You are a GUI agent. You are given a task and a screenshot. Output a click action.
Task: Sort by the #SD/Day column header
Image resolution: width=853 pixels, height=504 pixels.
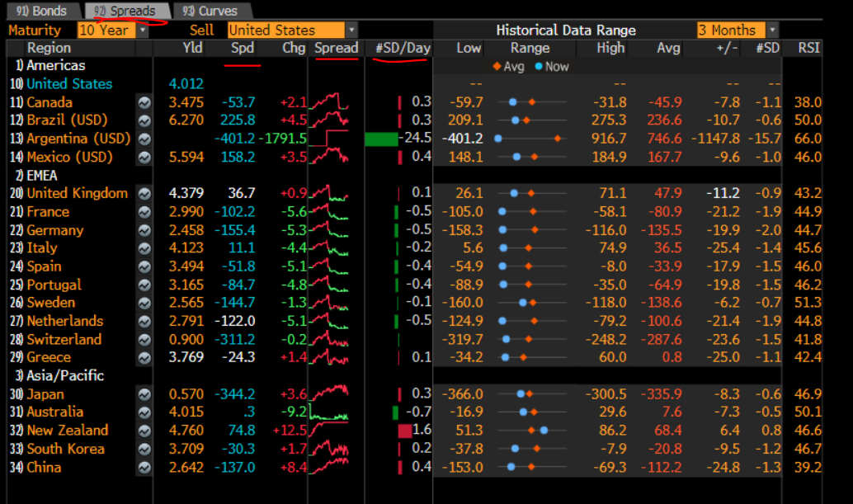coord(403,48)
